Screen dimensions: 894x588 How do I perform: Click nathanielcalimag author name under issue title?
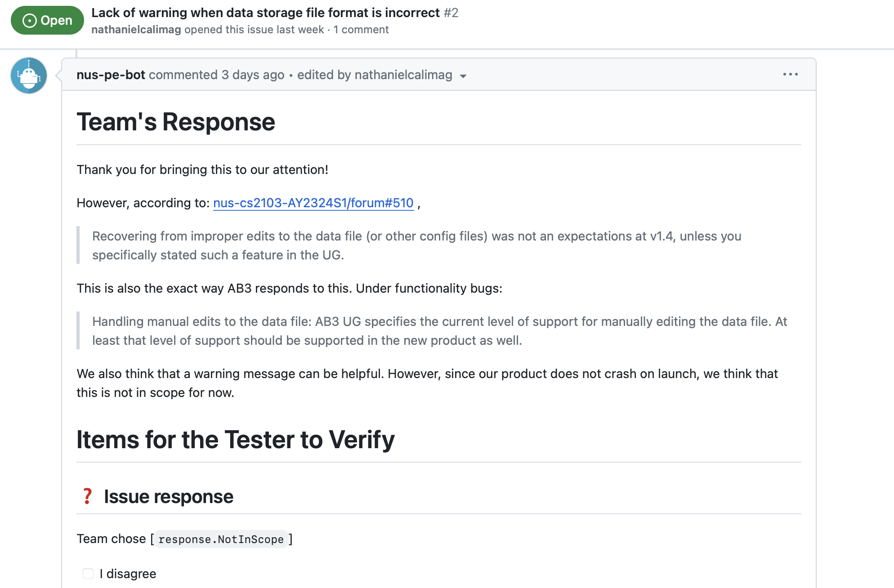(136, 30)
